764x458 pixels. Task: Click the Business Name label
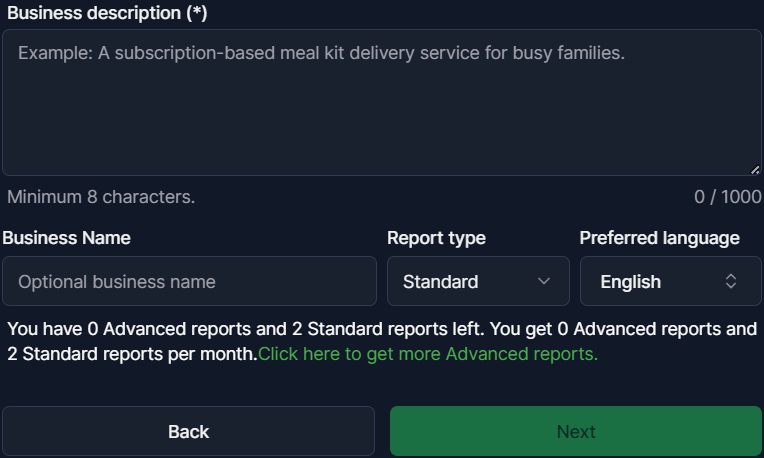(x=66, y=238)
